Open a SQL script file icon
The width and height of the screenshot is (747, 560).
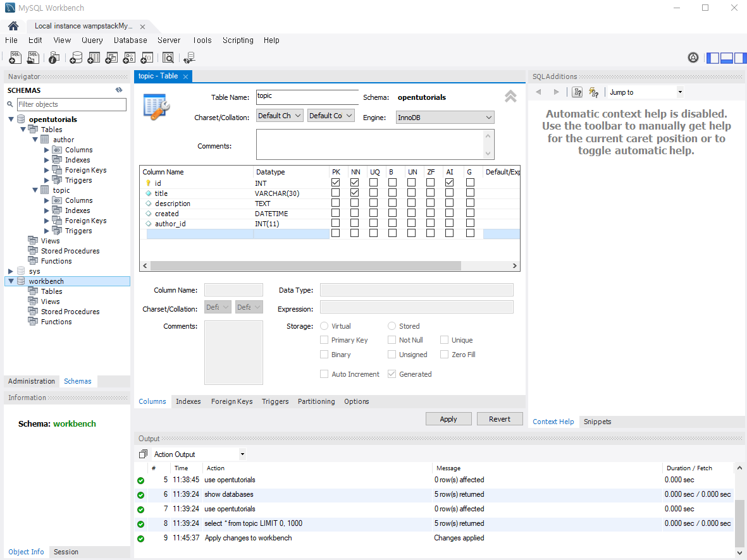[34, 58]
